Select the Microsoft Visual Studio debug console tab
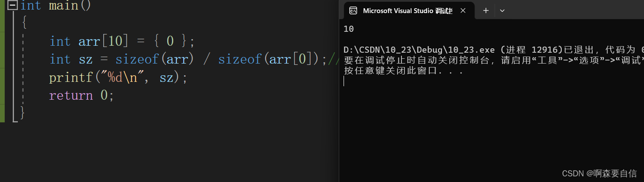The image size is (644, 182). pyautogui.click(x=408, y=11)
